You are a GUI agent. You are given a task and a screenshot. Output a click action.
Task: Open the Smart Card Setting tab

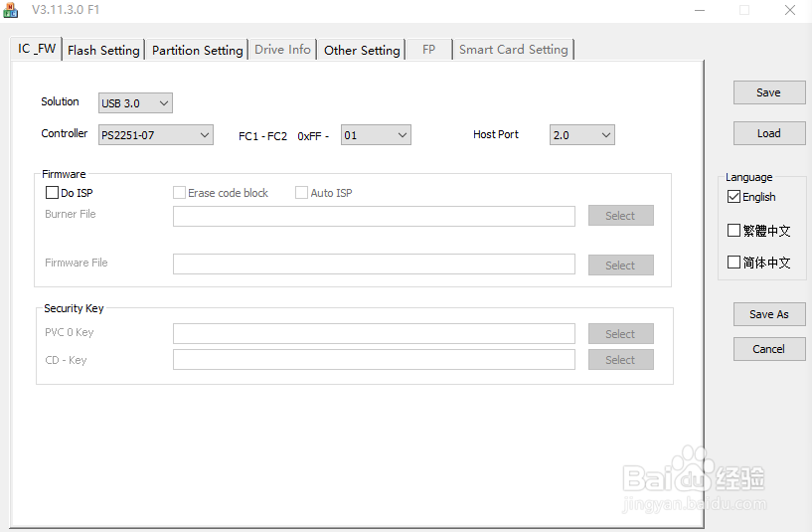tap(514, 50)
